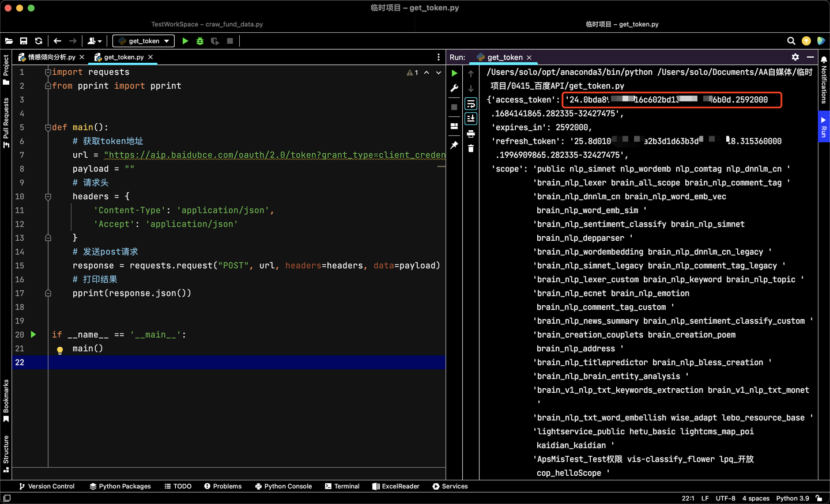
Task: Rerun get_token from Run panel
Action: tap(454, 73)
